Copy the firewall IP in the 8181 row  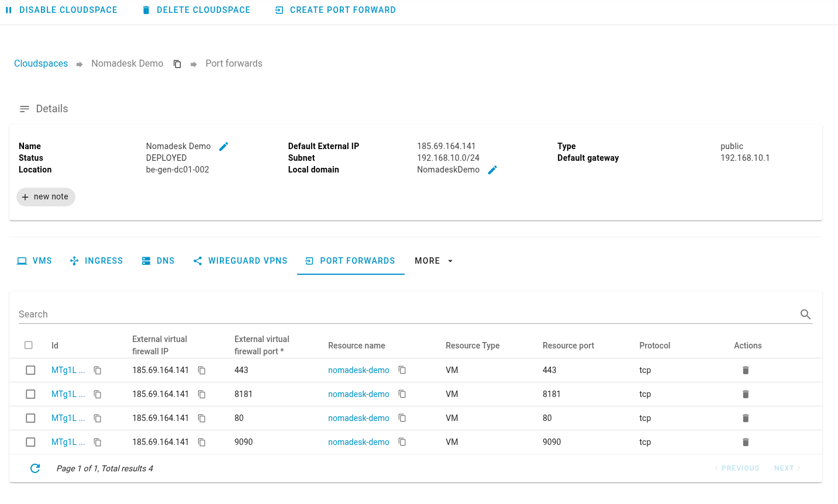202,395
